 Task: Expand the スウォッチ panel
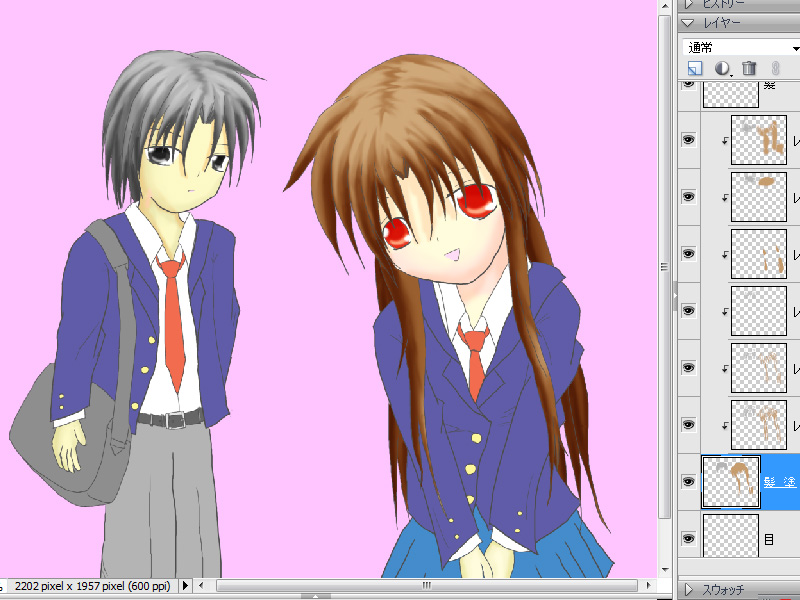[x=689, y=590]
